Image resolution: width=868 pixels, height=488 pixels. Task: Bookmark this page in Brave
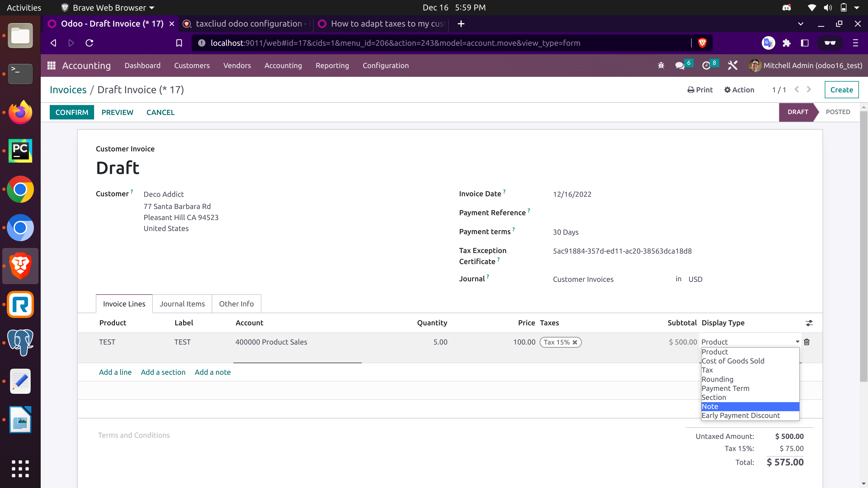coord(179,43)
